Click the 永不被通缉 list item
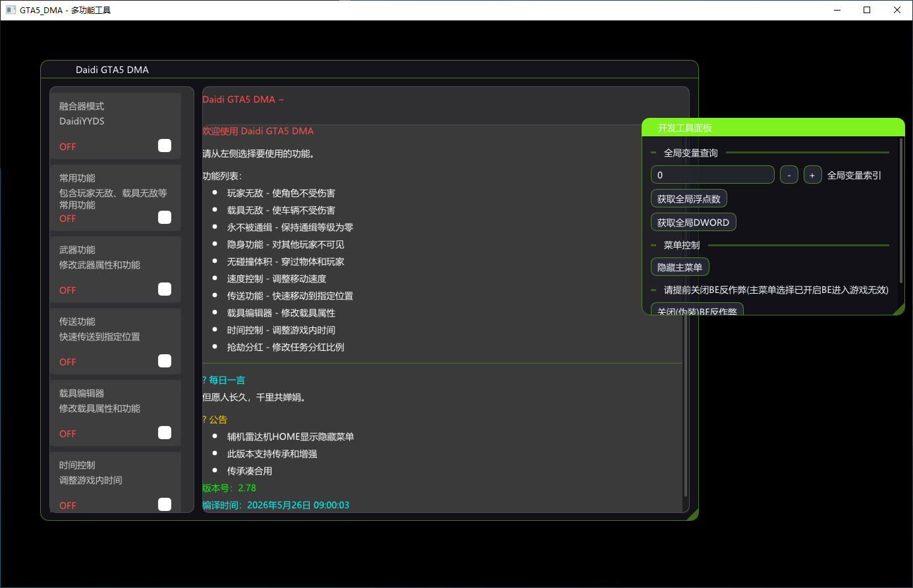This screenshot has width=913, height=588. [x=290, y=227]
